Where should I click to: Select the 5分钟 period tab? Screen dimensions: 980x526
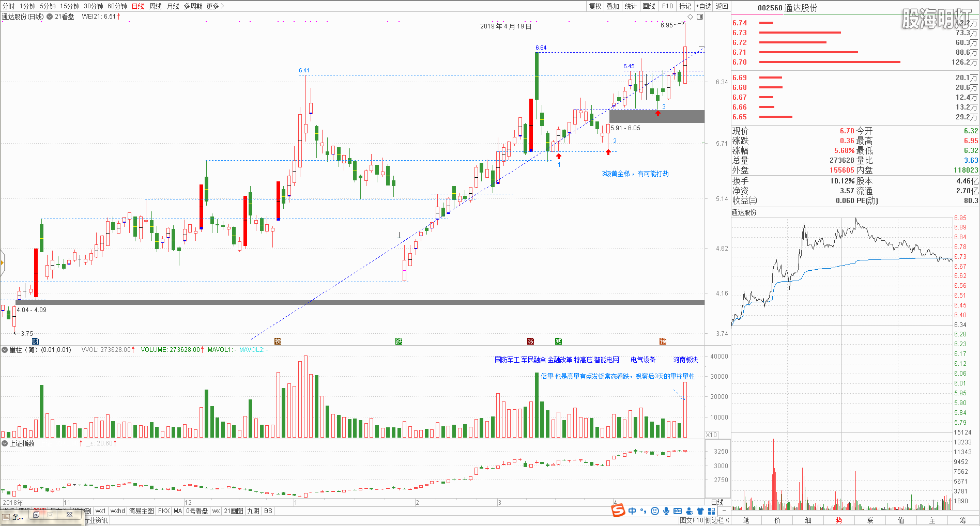click(48, 6)
